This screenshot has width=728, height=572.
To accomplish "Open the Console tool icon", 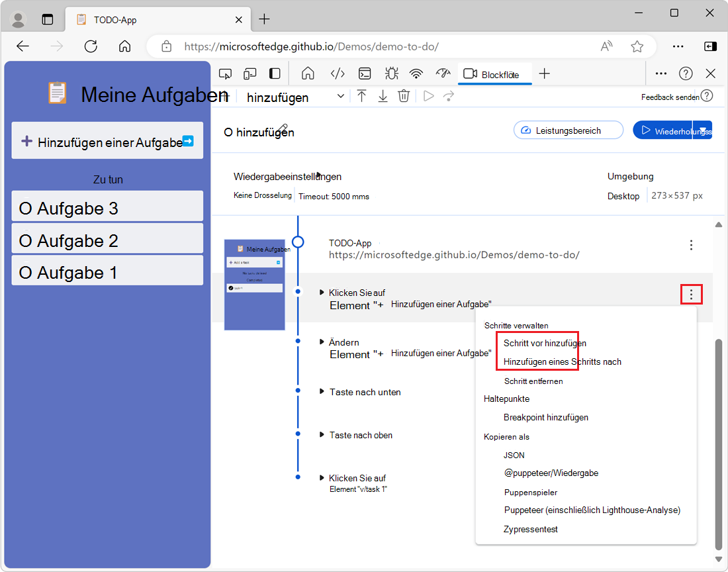I will click(365, 73).
